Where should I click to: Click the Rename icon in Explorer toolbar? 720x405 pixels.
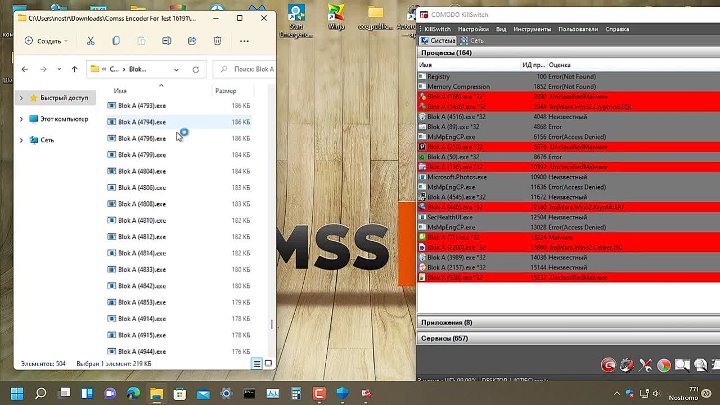[167, 41]
